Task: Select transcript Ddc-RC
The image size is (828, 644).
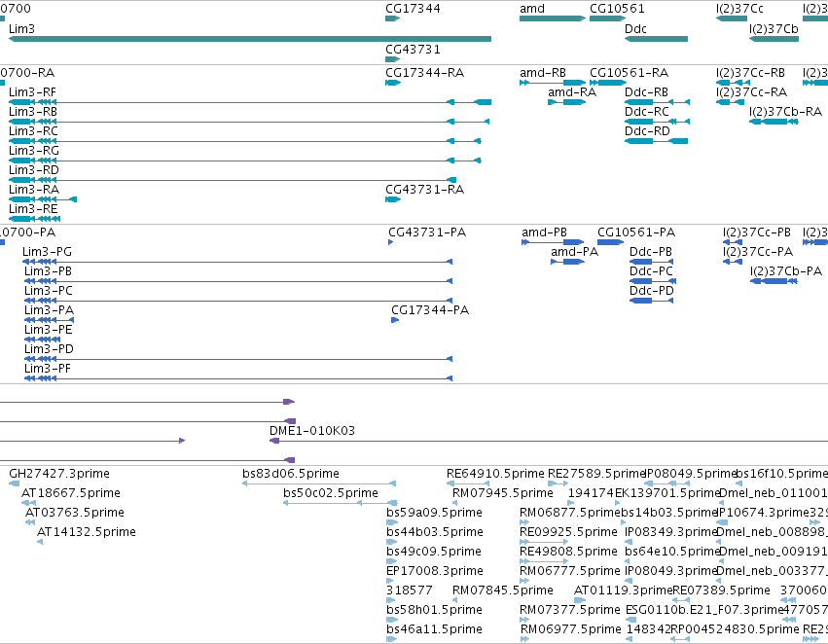Action: [x=657, y=122]
